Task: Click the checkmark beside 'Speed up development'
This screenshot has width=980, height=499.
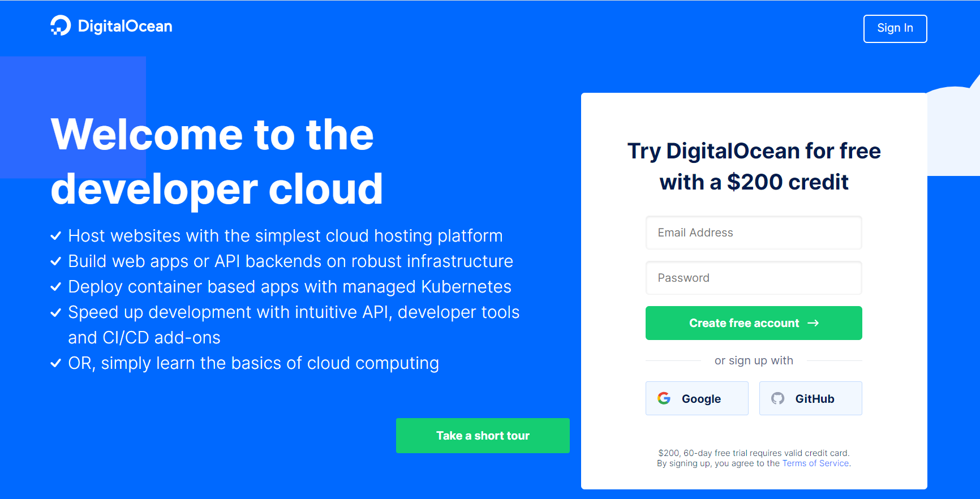Action: 55,312
